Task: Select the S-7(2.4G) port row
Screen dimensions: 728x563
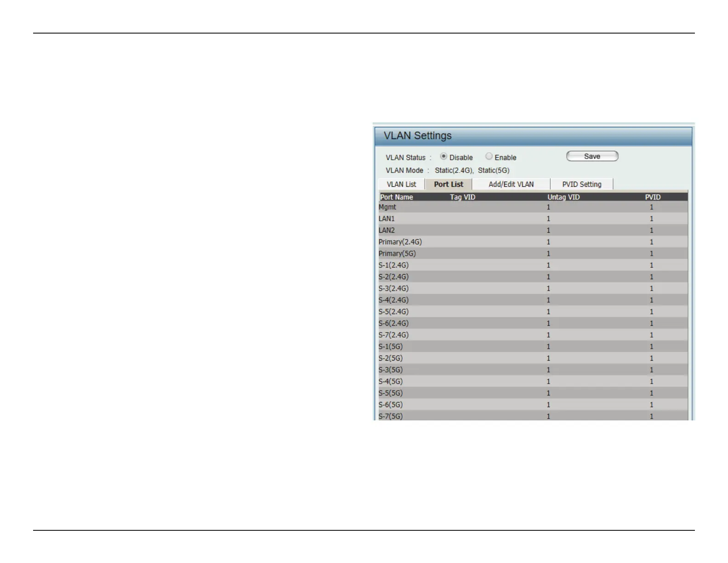Action: click(533, 335)
